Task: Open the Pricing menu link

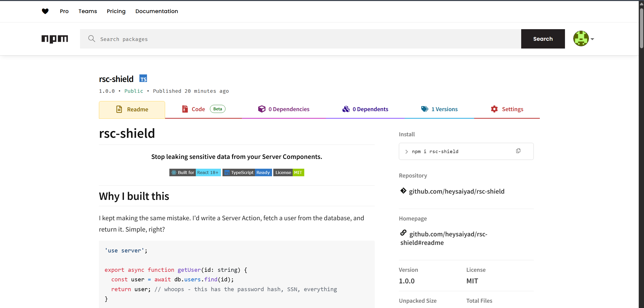Action: (x=116, y=11)
